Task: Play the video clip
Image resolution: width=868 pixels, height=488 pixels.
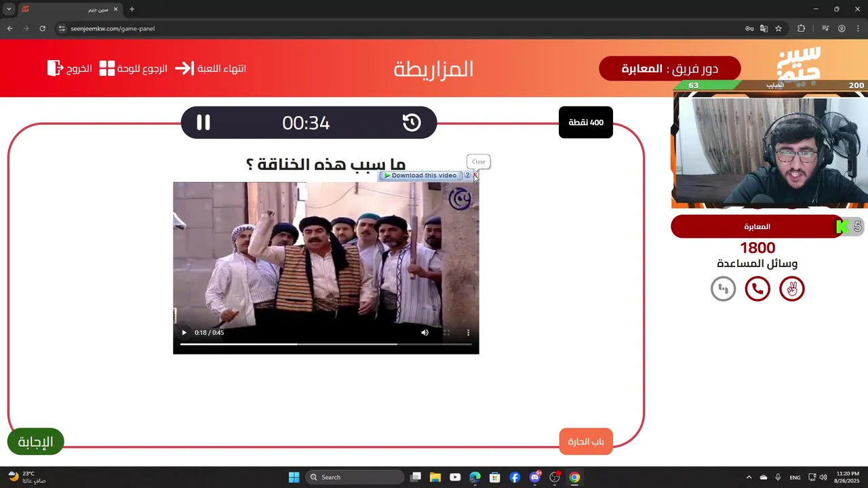Action: (x=184, y=333)
